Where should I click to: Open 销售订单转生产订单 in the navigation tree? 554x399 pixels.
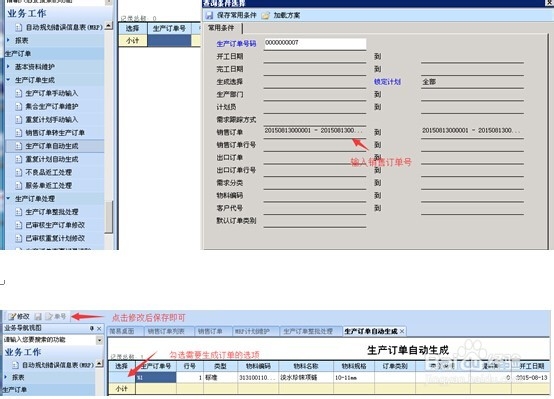click(x=55, y=133)
